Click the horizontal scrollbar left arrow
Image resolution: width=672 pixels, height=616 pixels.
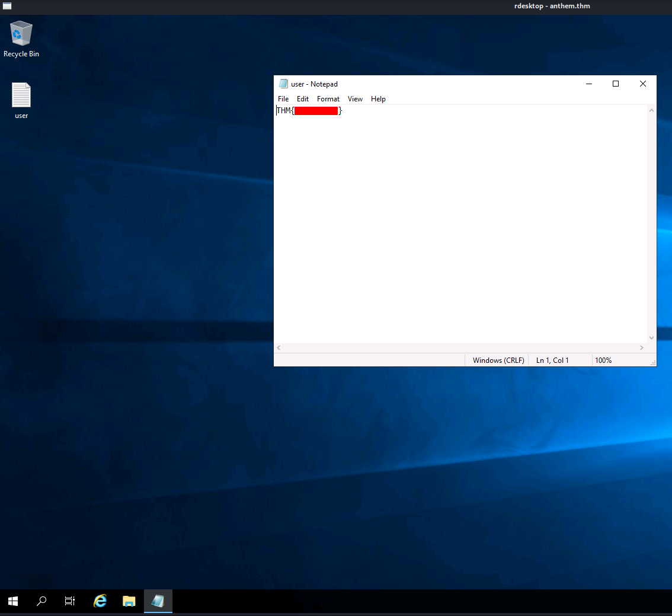[279, 347]
